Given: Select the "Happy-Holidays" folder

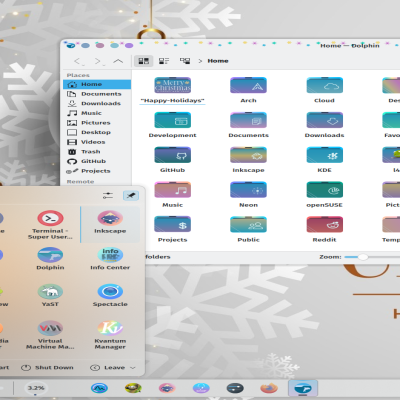Looking at the screenshot, I should coord(172,85).
